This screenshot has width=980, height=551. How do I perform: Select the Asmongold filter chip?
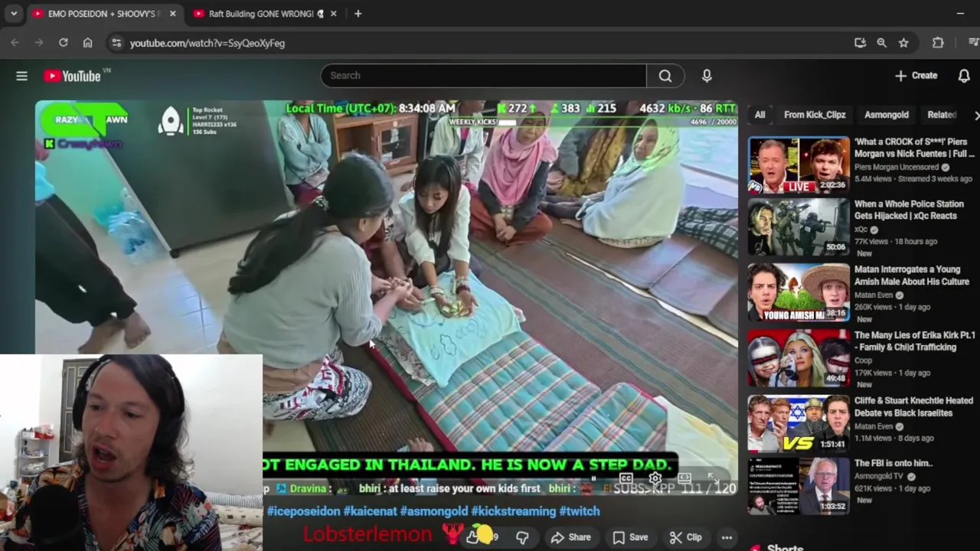pos(887,115)
